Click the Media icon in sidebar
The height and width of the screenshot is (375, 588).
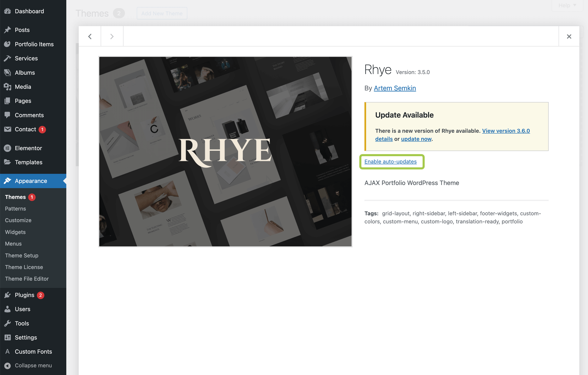8,87
